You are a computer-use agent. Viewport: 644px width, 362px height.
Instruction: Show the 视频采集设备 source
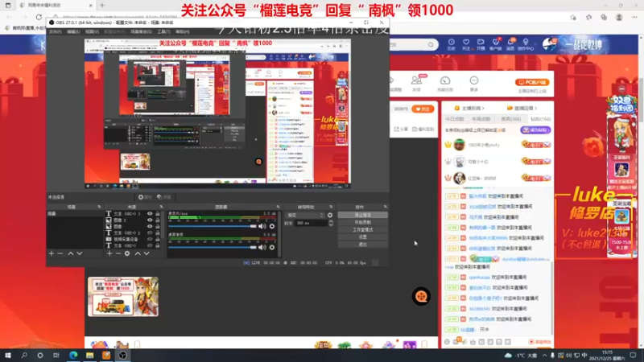coord(150,239)
